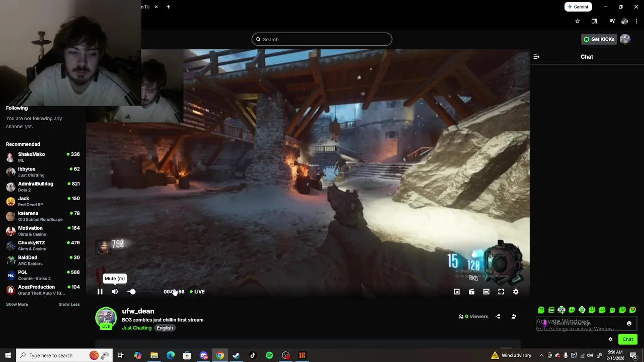
Task: Open AdmiralBulldog Dota 2 channel
Action: (x=43, y=187)
